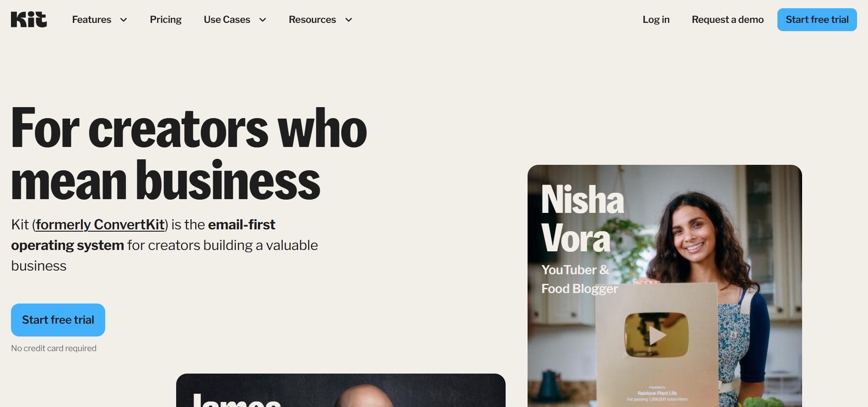Click the Log in link
The height and width of the screenshot is (407, 868).
pos(656,20)
